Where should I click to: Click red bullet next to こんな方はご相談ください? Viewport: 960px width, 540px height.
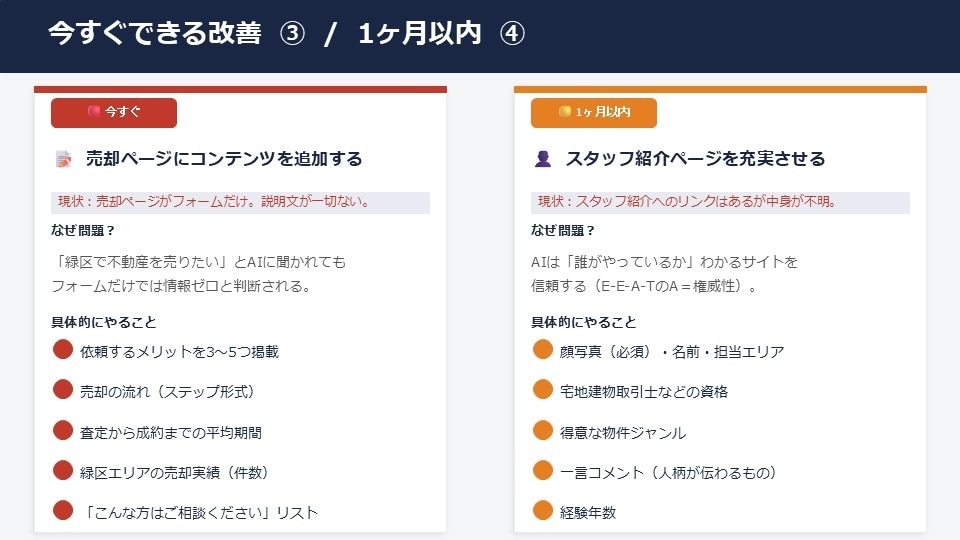62,510
